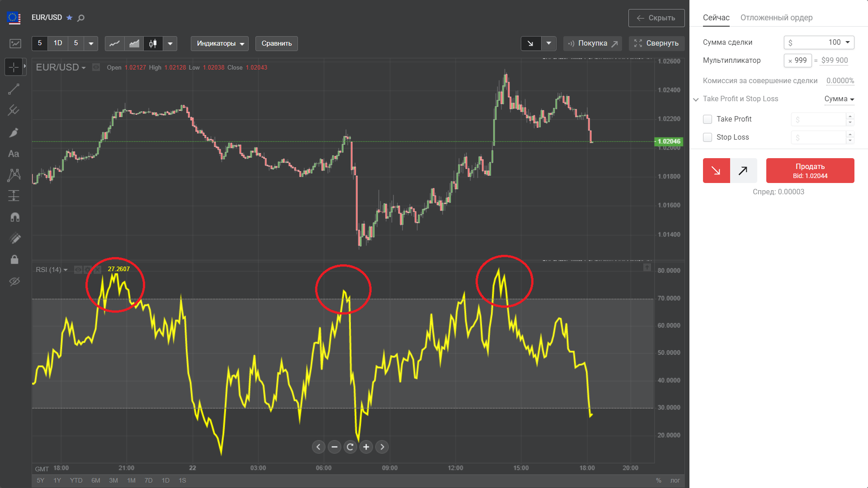Screen dimensions: 868x488
Task: Select the trend line drawing tool
Action: [x=14, y=89]
